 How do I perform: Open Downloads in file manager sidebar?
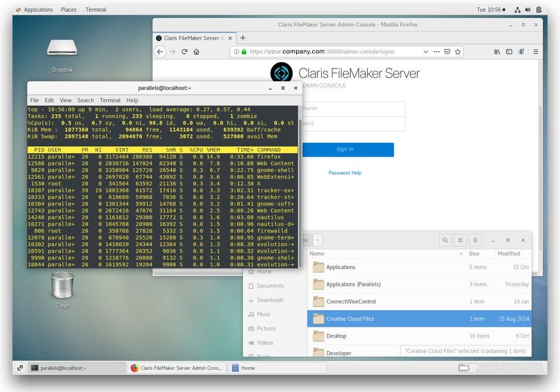[x=270, y=300]
